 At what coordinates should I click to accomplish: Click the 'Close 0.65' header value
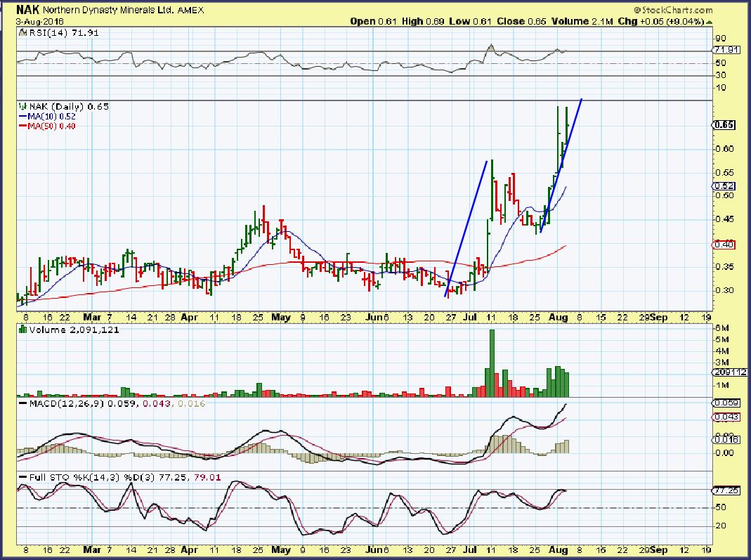pos(521,22)
